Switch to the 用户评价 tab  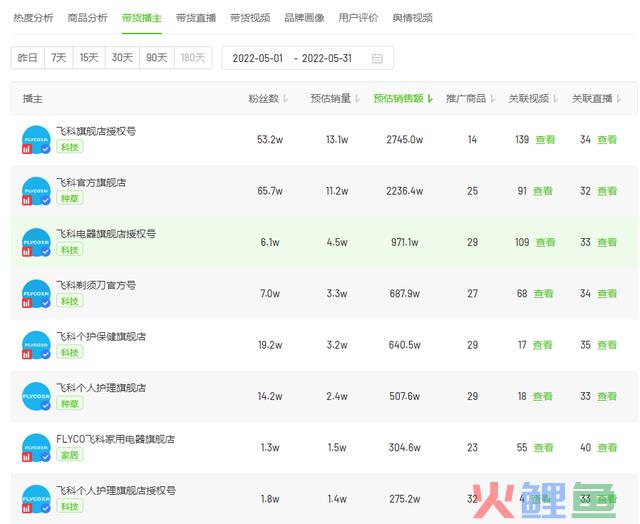(x=358, y=18)
